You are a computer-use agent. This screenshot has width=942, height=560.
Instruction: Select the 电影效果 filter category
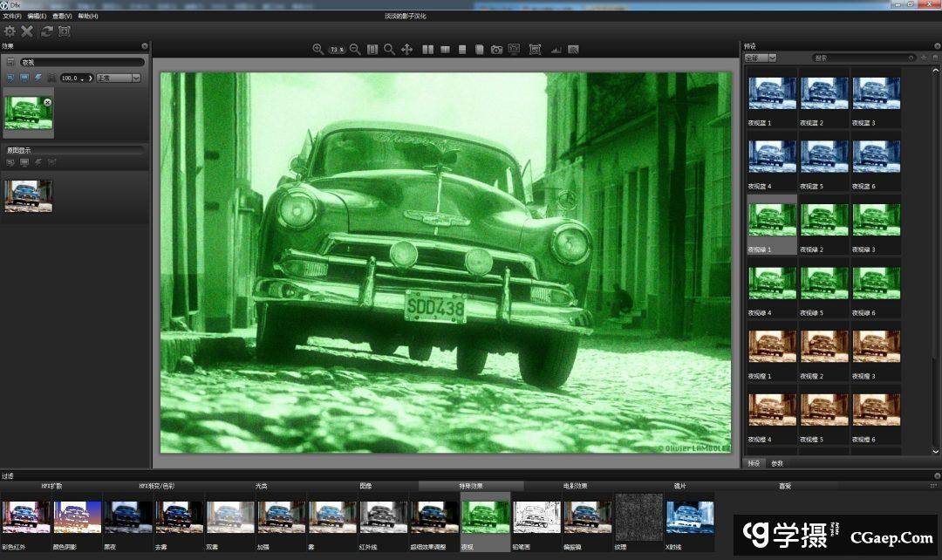[x=574, y=486]
